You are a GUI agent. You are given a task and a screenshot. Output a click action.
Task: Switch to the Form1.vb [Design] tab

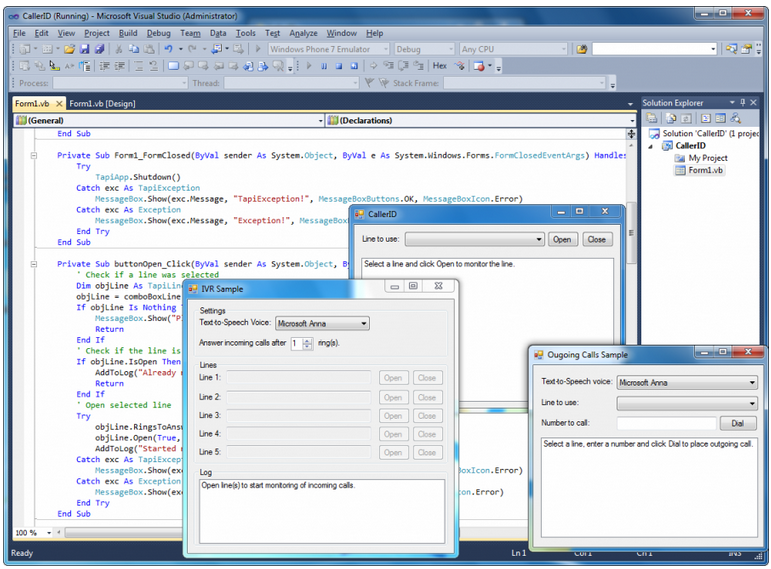tap(102, 103)
